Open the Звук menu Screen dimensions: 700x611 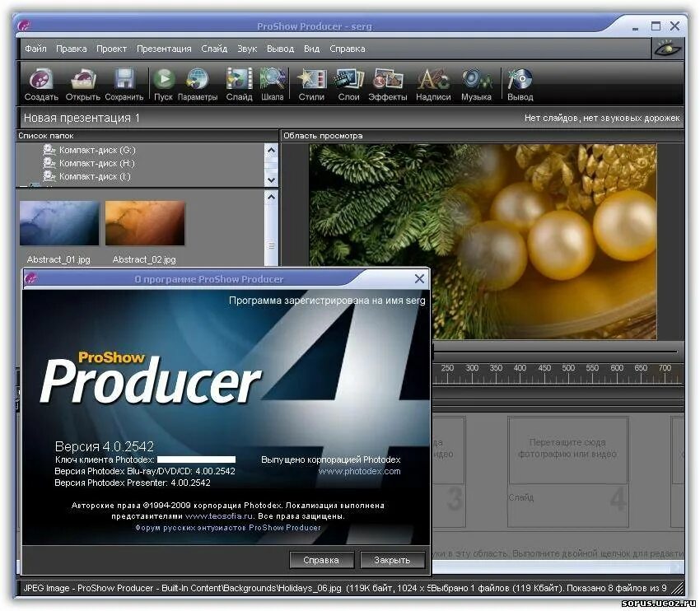pyautogui.click(x=247, y=49)
